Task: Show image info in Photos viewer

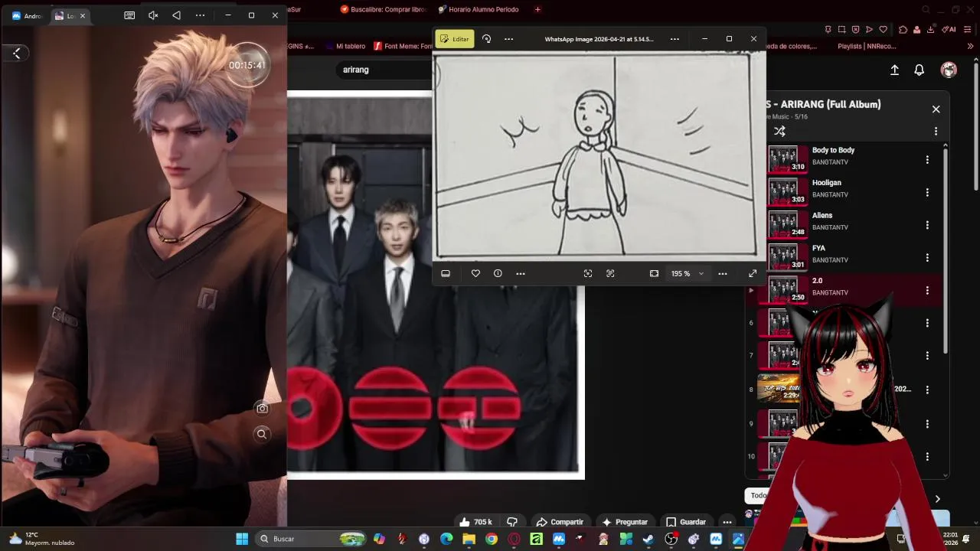Action: click(x=498, y=273)
